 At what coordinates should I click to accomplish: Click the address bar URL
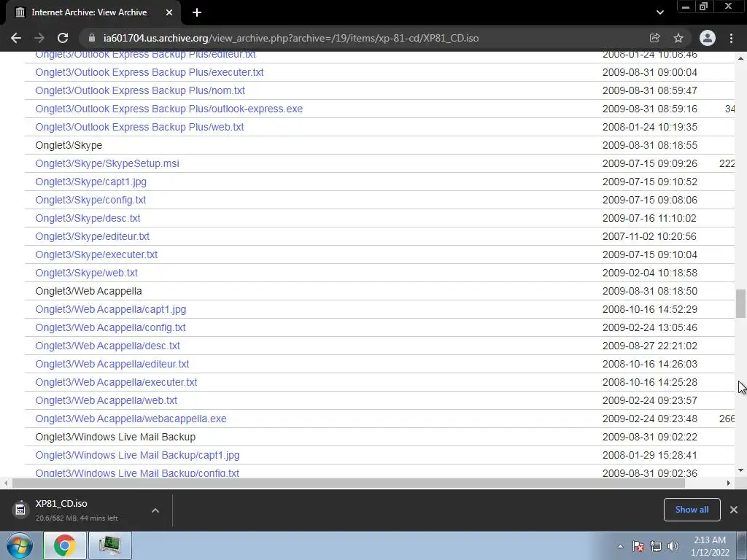click(291, 38)
